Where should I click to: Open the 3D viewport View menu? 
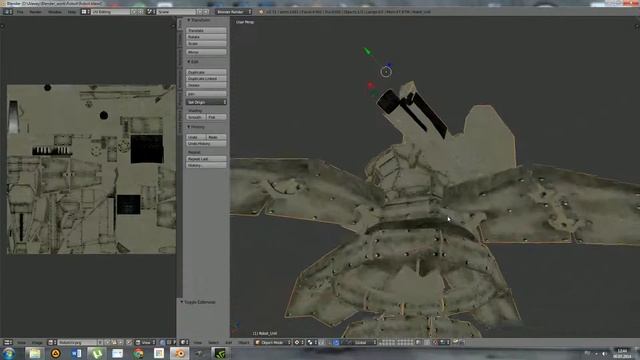point(198,342)
